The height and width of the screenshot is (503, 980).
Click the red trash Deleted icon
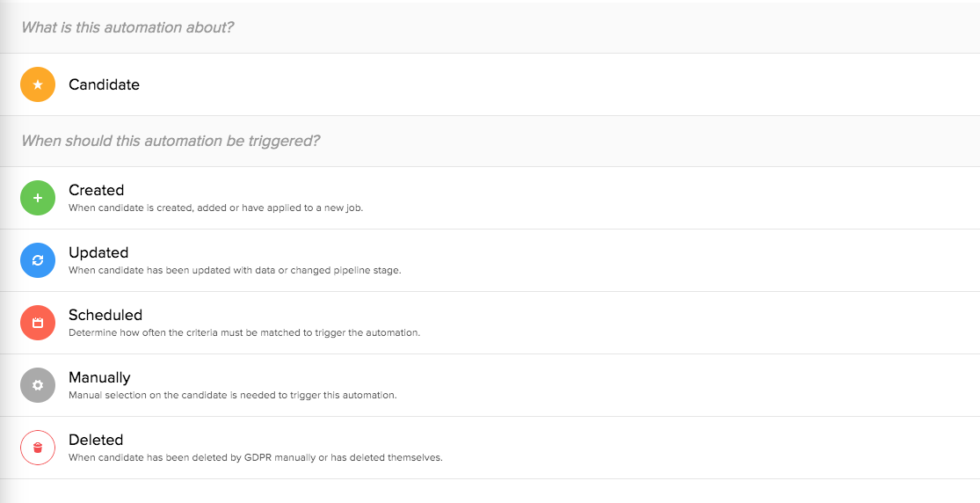tap(38, 448)
